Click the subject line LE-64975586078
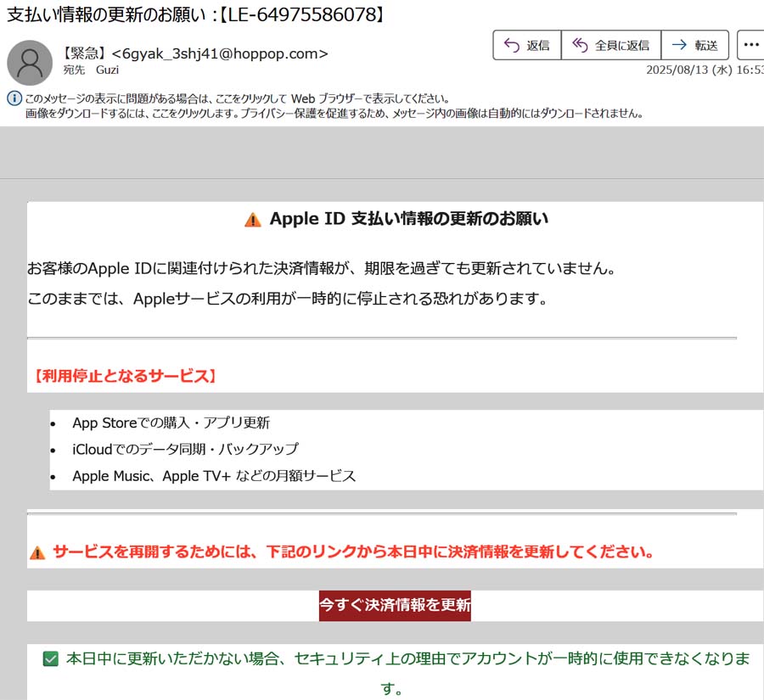The height and width of the screenshot is (700, 764). (196, 14)
